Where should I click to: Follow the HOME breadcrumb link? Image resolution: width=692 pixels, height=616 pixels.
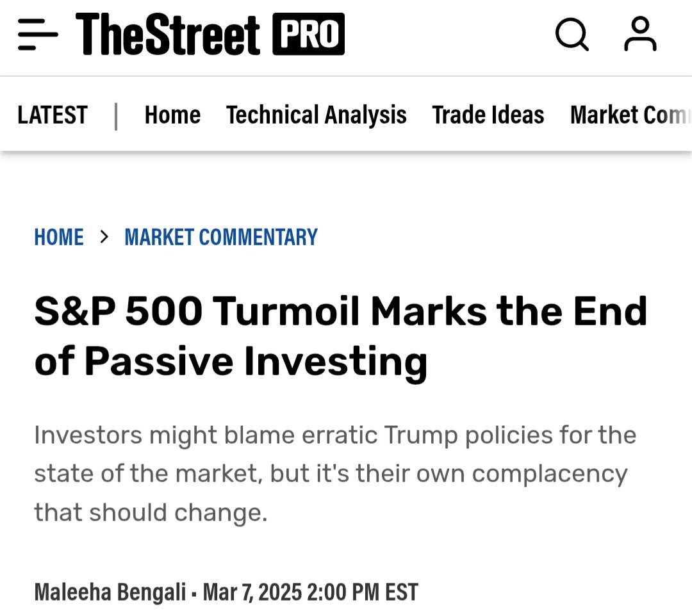click(59, 237)
